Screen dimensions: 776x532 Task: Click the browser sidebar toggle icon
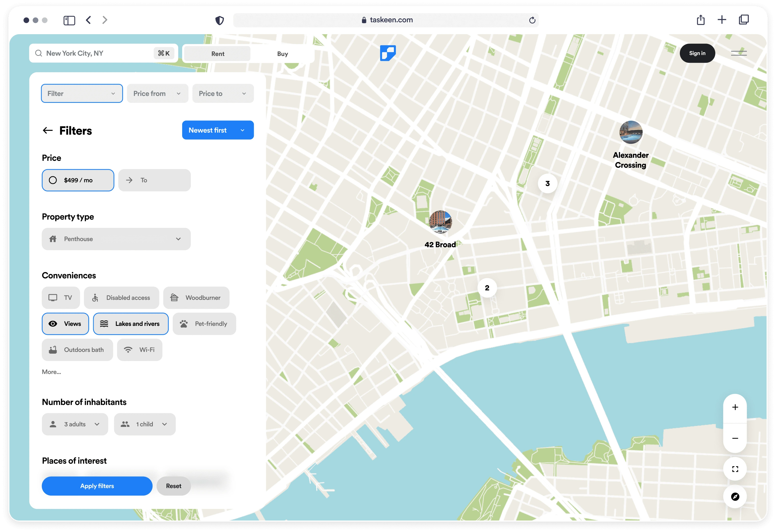[x=69, y=20]
